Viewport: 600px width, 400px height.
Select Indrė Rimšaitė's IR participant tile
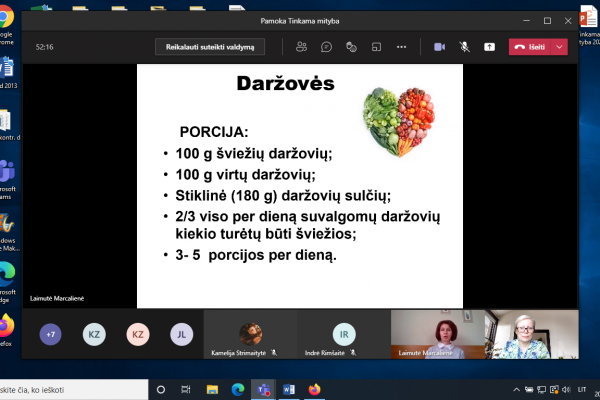pos(344,334)
